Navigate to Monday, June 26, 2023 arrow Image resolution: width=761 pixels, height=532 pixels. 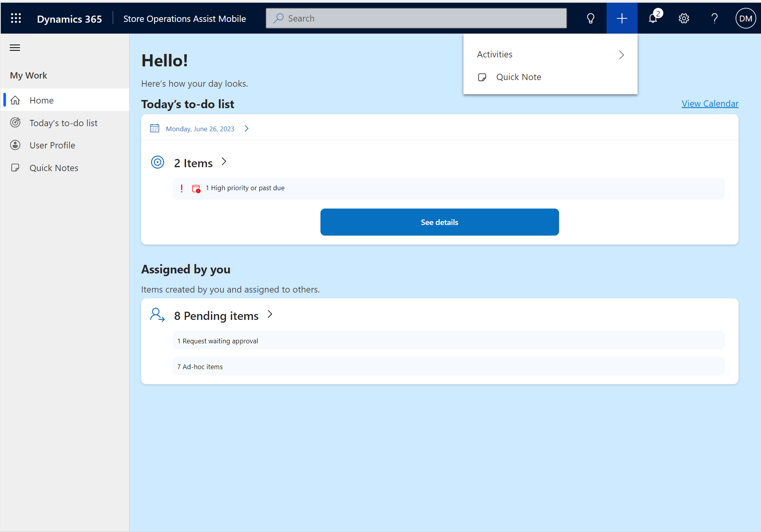[246, 128]
